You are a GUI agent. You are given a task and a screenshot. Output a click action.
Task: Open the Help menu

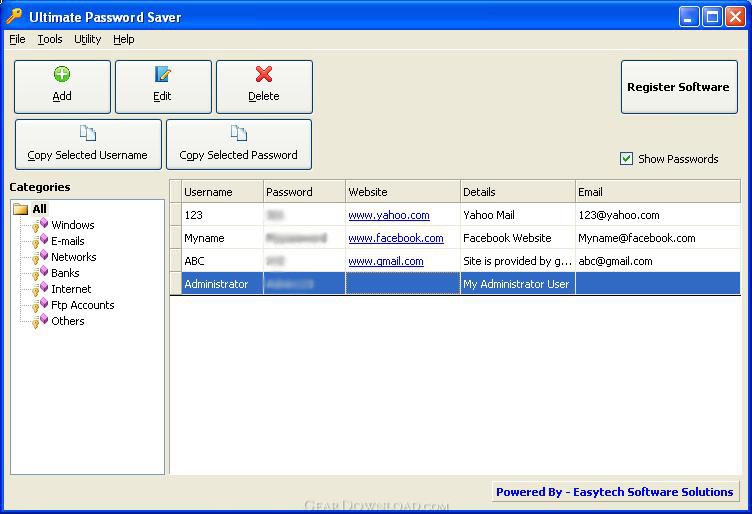click(x=124, y=39)
